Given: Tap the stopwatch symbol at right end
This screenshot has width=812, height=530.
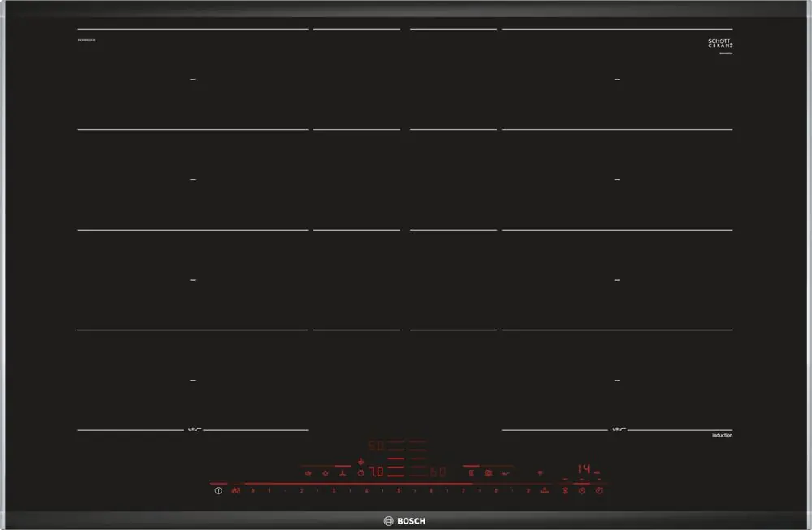Looking at the screenshot, I should (x=599, y=490).
